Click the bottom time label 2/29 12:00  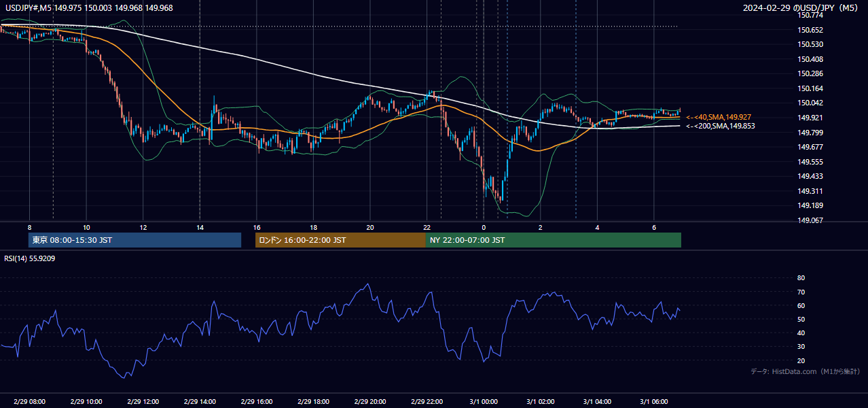143,401
